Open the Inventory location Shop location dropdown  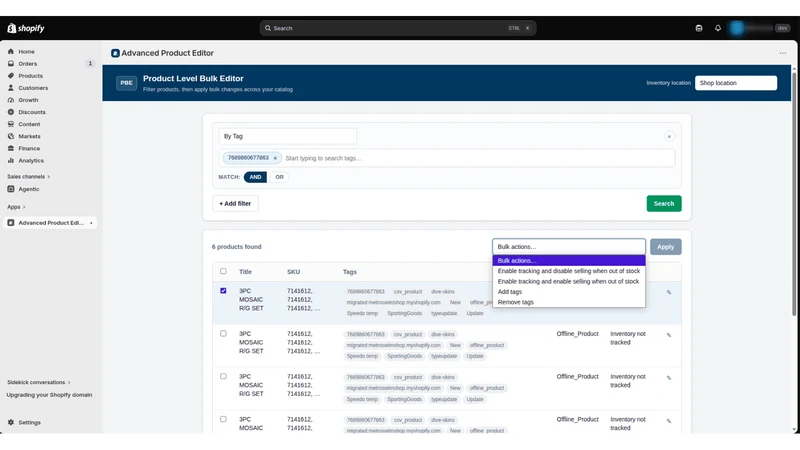point(736,83)
